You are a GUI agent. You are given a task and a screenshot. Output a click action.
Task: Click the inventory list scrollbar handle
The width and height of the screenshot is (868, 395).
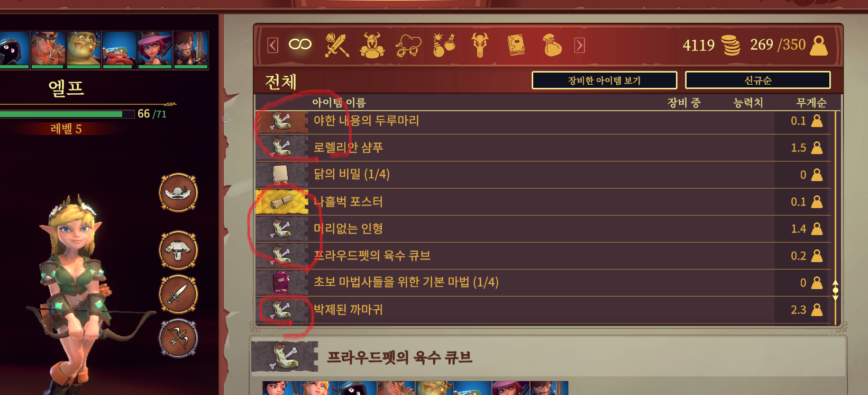[836, 290]
